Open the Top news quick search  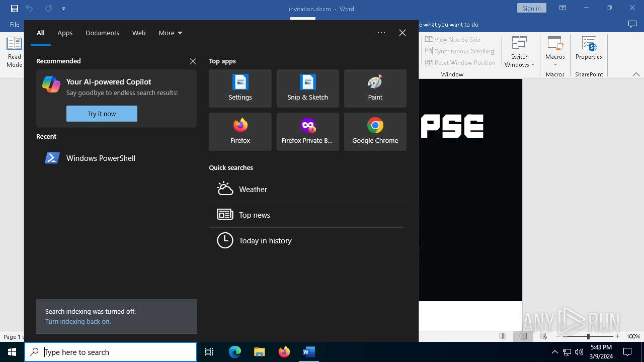307,215
